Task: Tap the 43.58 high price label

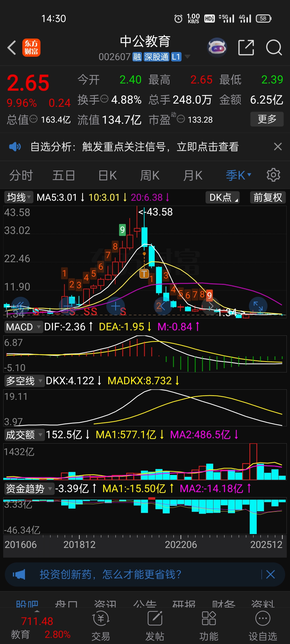Action: click(155, 212)
